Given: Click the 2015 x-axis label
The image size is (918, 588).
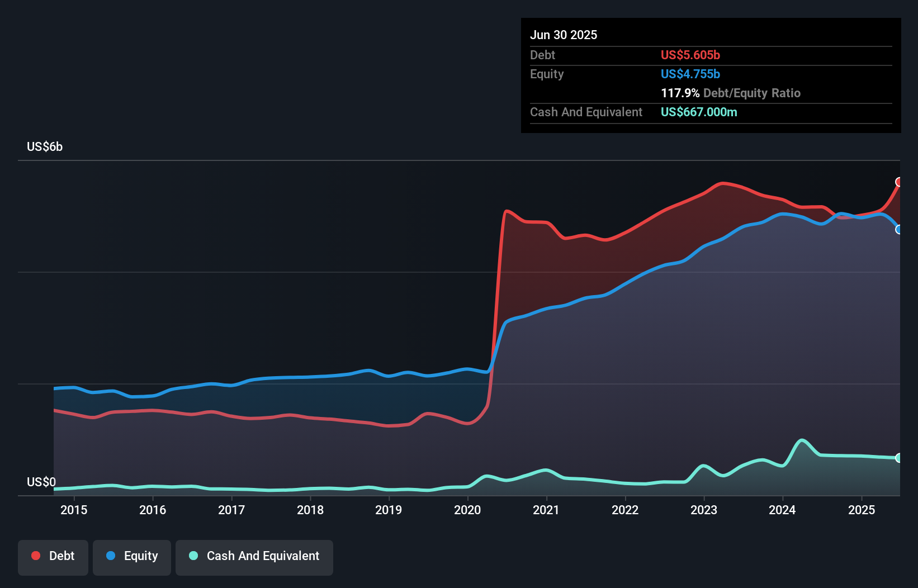Looking at the screenshot, I should (74, 510).
